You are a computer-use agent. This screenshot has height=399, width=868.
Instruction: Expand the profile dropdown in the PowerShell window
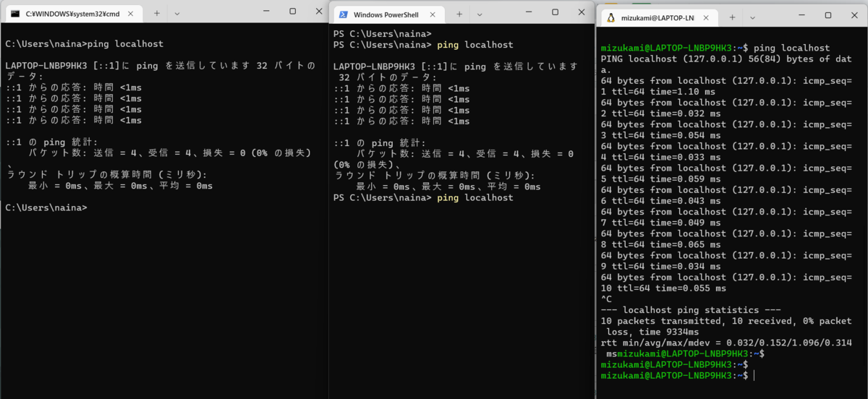pos(478,14)
